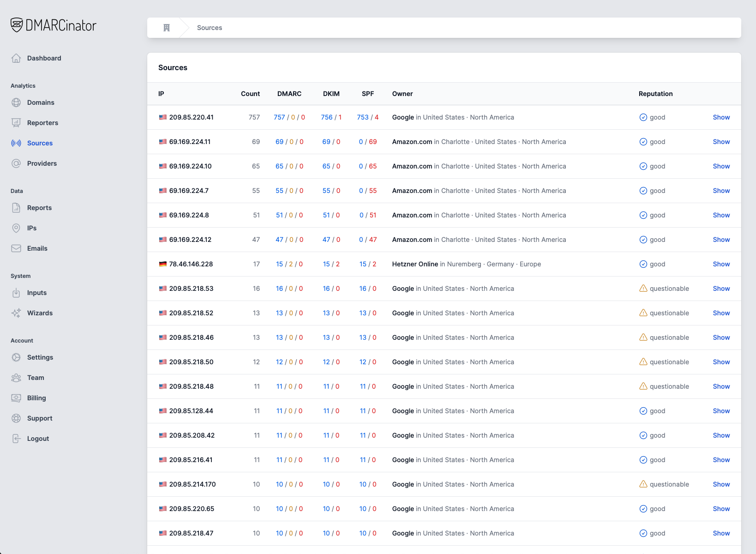Image resolution: width=756 pixels, height=554 pixels.
Task: Show details for 78.46.146.228
Action: [721, 264]
